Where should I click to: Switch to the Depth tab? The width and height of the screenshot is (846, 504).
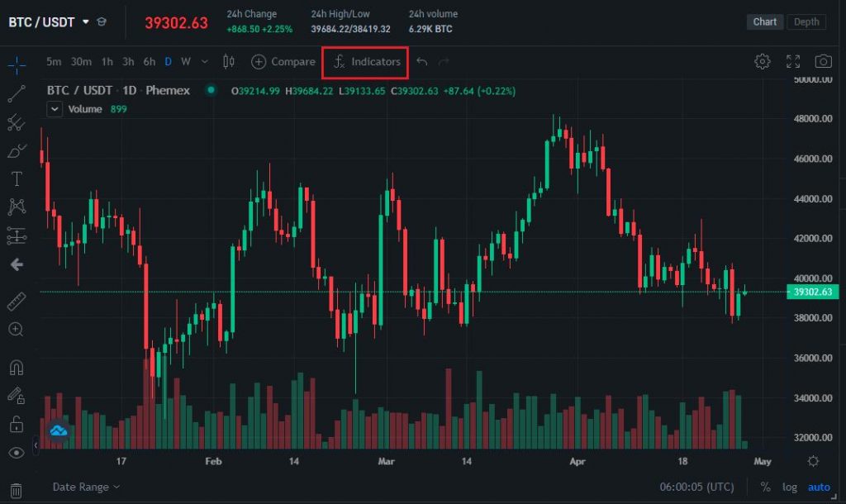(x=806, y=22)
